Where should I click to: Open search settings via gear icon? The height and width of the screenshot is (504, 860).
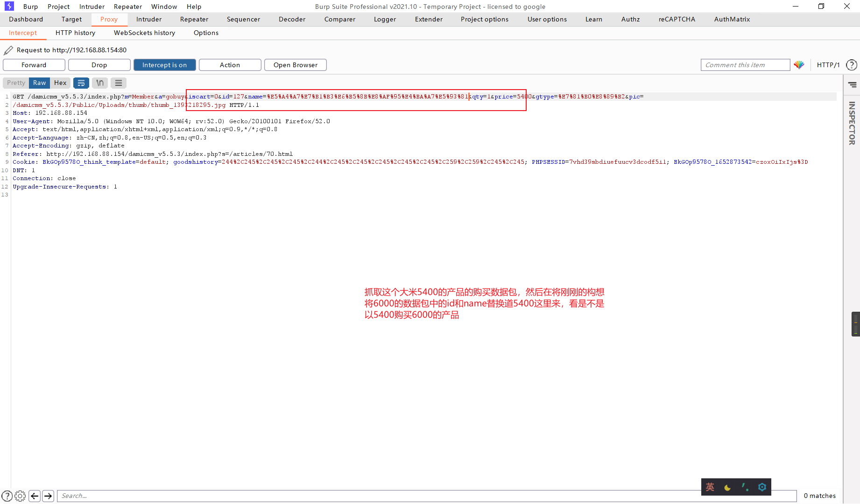(20, 496)
